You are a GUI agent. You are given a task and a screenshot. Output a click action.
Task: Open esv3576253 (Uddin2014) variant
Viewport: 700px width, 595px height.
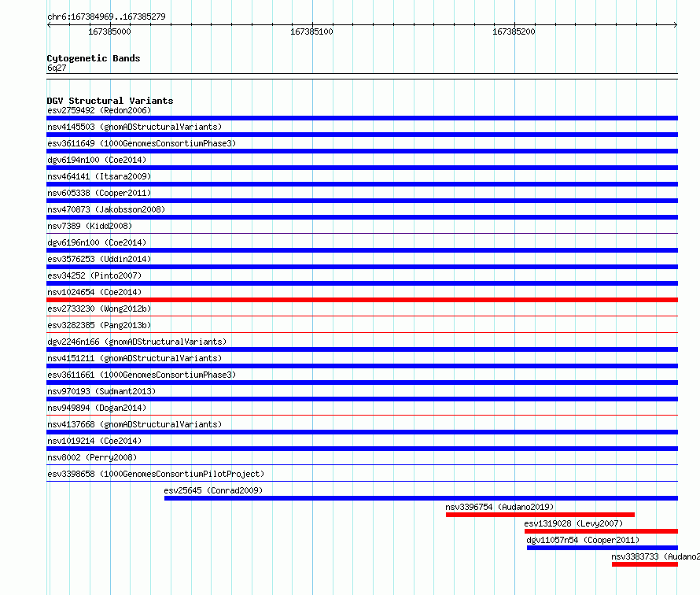(x=99, y=259)
